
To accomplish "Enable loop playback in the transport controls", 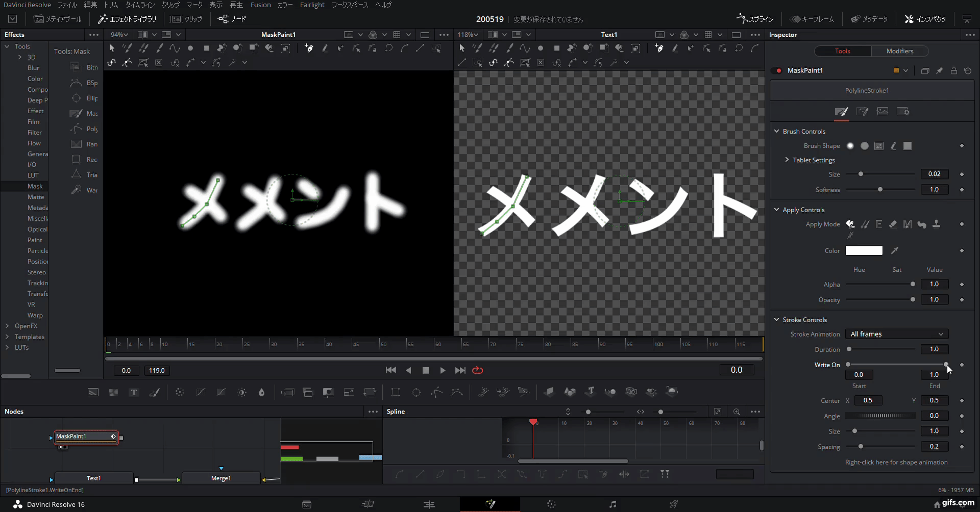I will pos(478,370).
